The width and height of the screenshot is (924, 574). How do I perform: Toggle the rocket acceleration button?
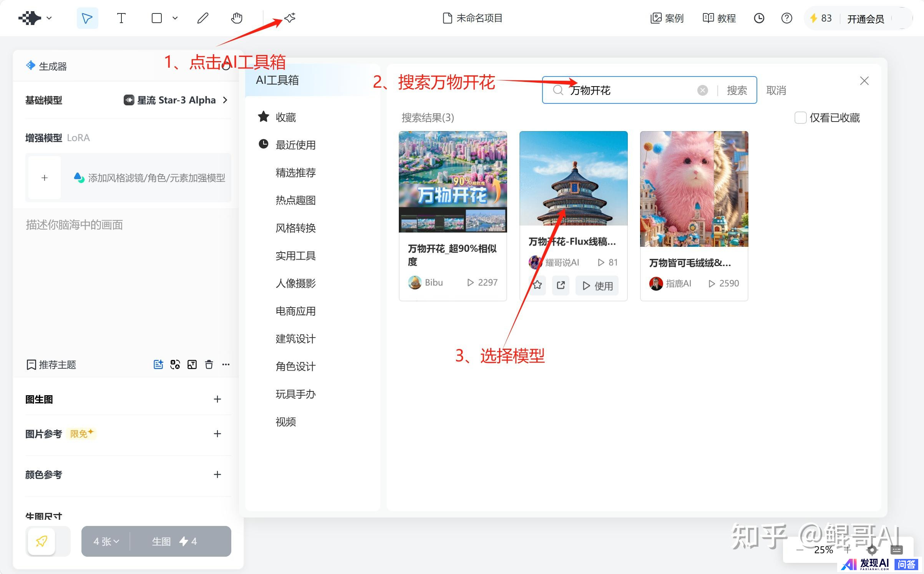[41, 541]
